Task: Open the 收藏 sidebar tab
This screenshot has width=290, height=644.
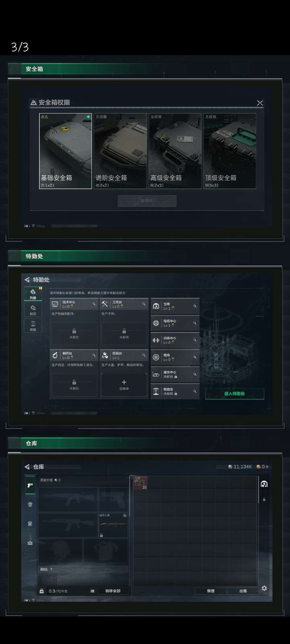Action: (33, 325)
